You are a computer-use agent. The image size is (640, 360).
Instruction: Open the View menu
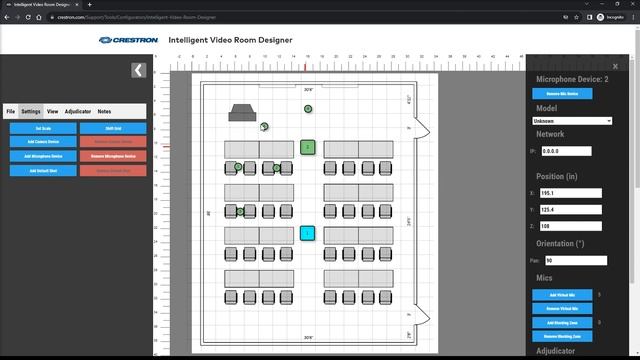pos(52,111)
